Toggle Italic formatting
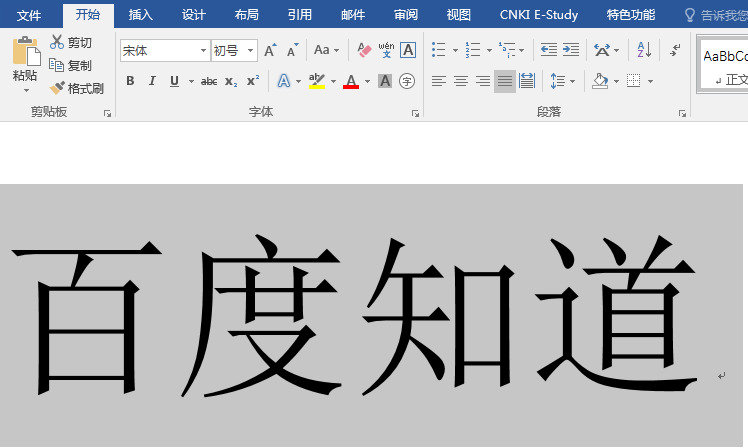 152,81
